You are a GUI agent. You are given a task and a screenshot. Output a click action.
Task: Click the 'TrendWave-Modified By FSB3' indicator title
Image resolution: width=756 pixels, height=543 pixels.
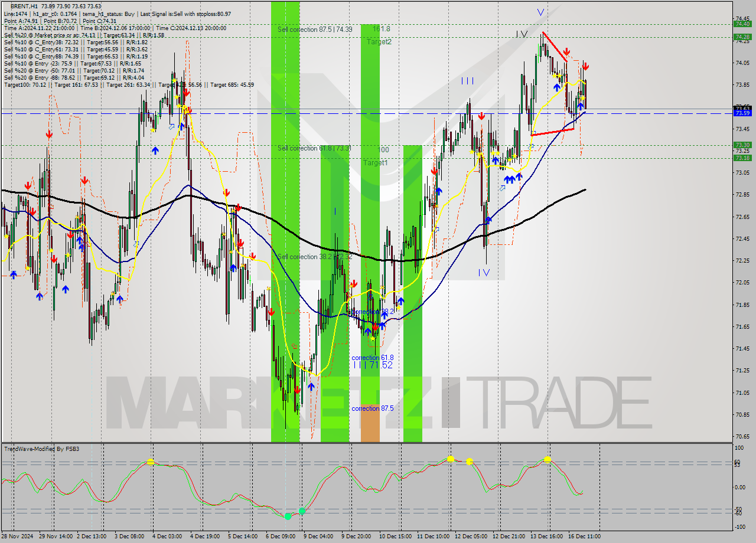point(42,449)
